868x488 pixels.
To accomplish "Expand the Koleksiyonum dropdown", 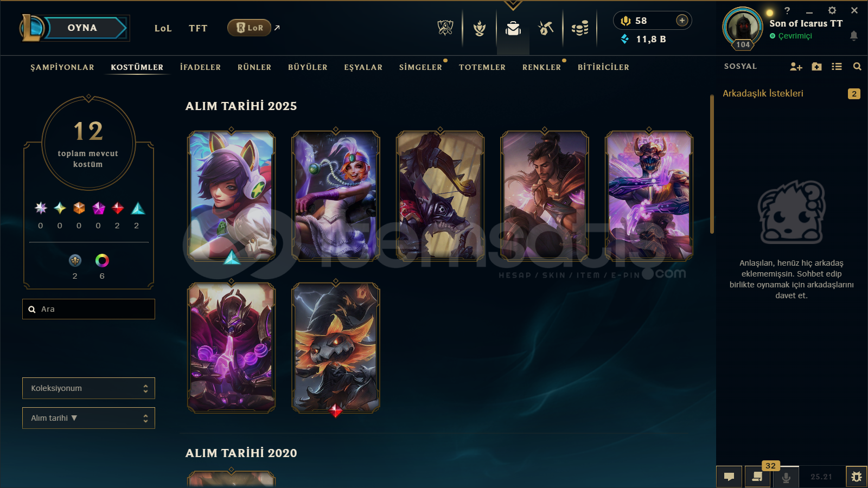I will pos(88,388).
